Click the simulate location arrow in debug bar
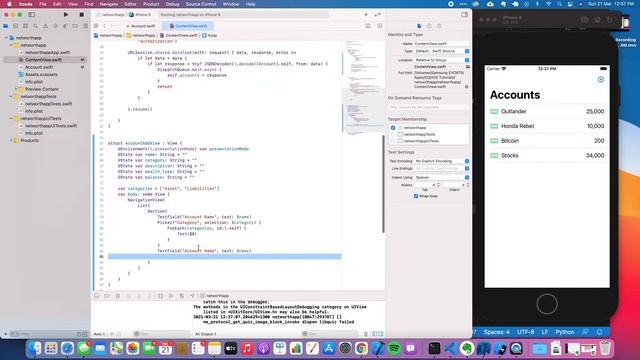This screenshot has height=360, width=640. (x=192, y=296)
